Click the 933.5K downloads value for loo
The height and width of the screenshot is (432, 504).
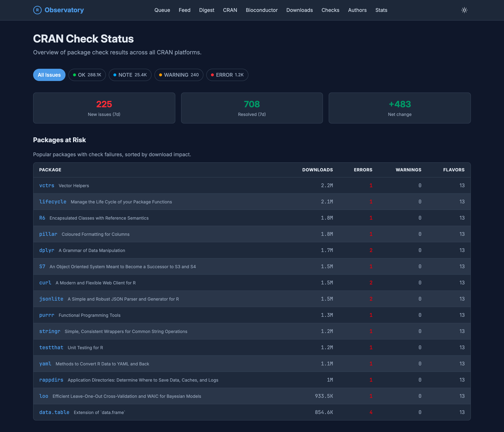324,396
